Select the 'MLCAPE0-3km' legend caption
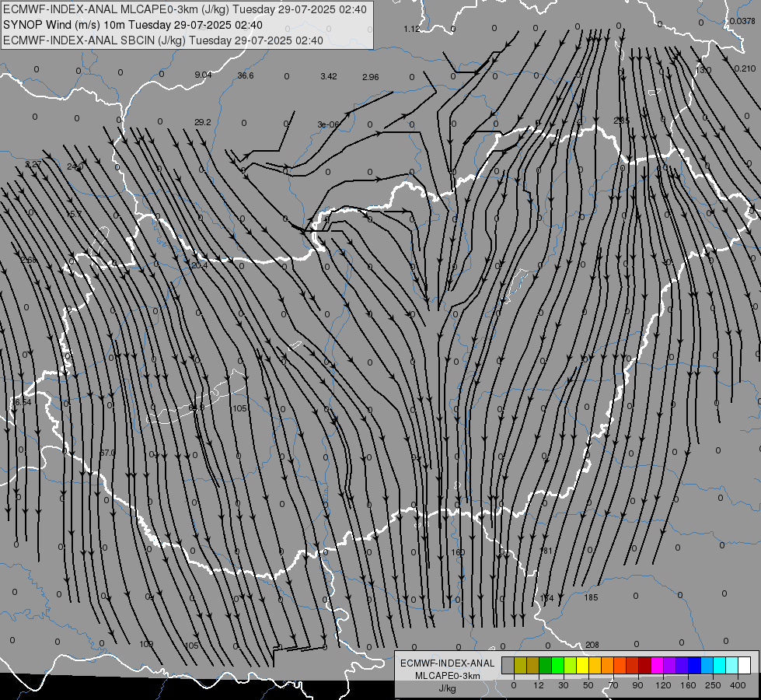This screenshot has width=761, height=700. tap(447, 676)
